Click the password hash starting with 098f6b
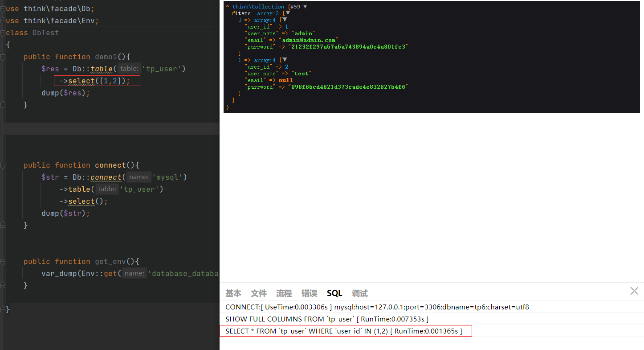Viewport: 644px width, 350px height. (x=348, y=87)
